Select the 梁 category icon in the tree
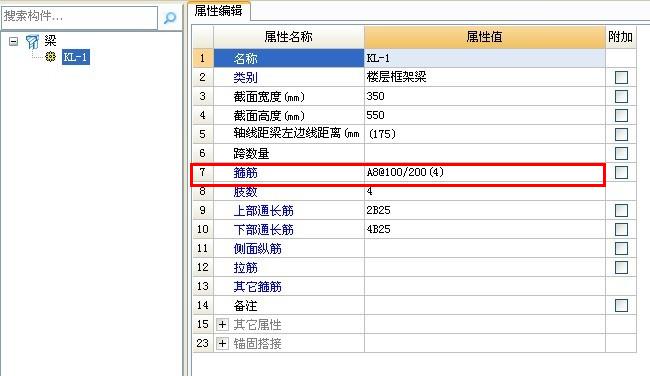 pyautogui.click(x=32, y=41)
